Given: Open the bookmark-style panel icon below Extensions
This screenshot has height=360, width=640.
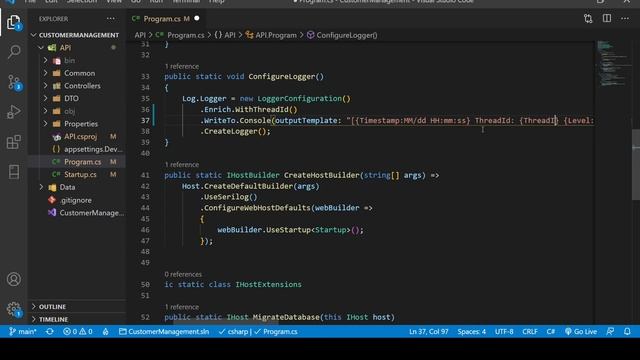Looking at the screenshot, I should pos(14,172).
